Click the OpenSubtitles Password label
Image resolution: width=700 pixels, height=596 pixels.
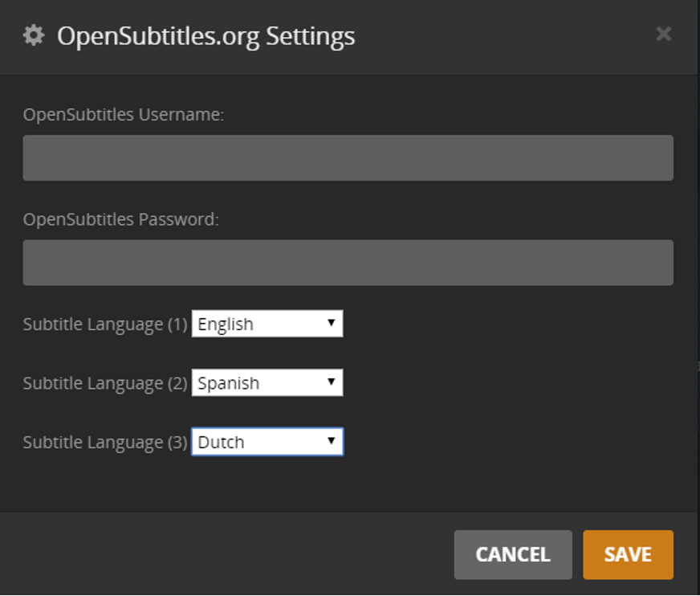(x=120, y=219)
